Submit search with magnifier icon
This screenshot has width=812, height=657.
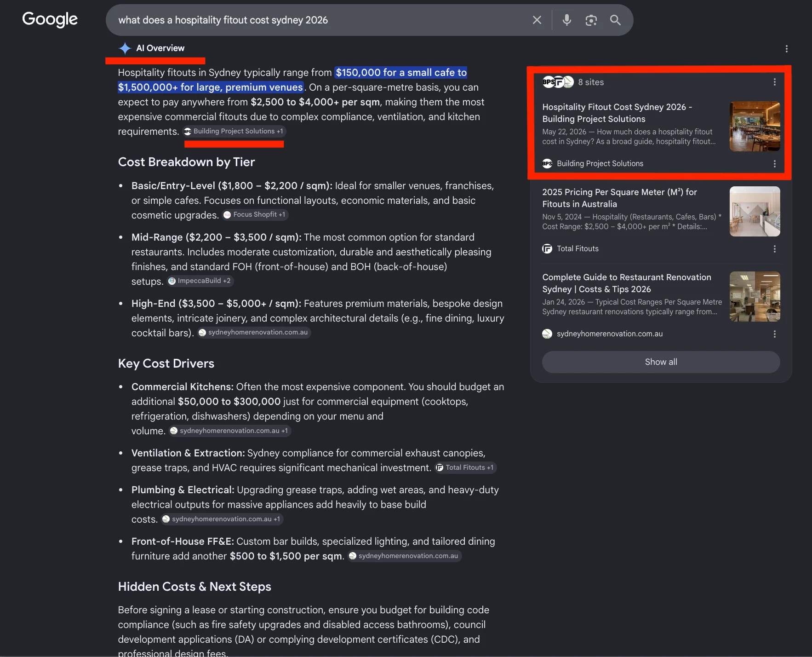point(615,20)
